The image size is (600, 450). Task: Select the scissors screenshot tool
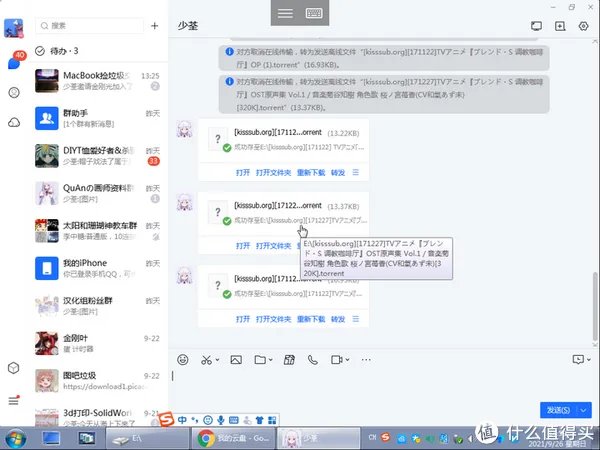click(x=207, y=360)
